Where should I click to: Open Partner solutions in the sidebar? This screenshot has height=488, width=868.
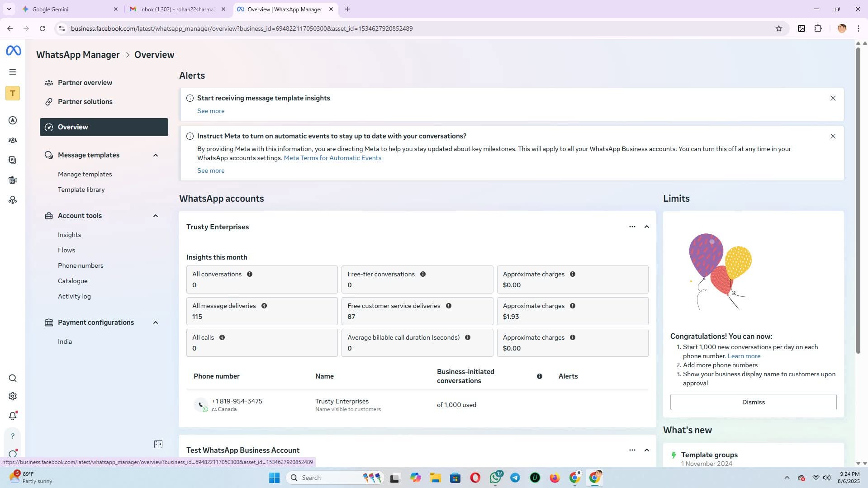click(85, 102)
